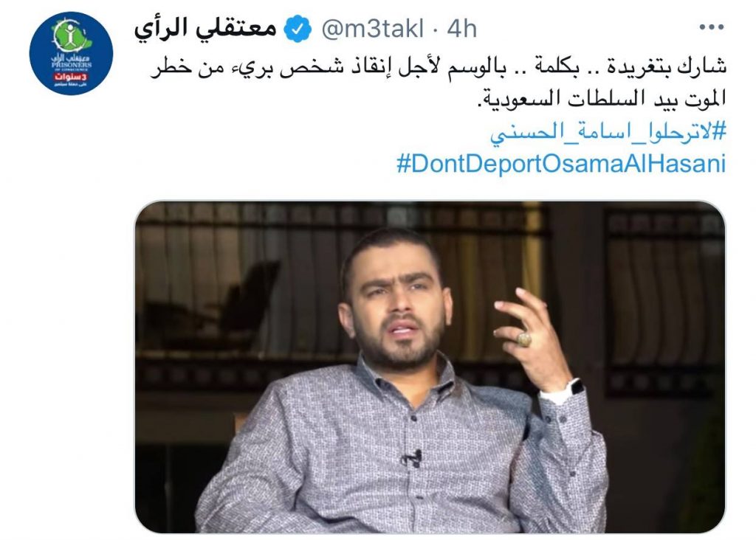Click the red 3 سنوات label in the avatar
Screen dimensions: 756x540
70,77
